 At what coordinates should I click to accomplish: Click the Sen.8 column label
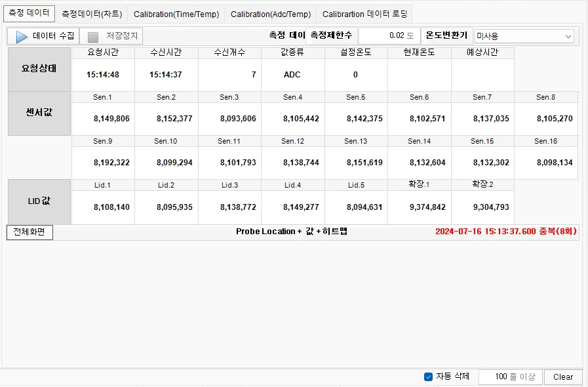coord(545,97)
